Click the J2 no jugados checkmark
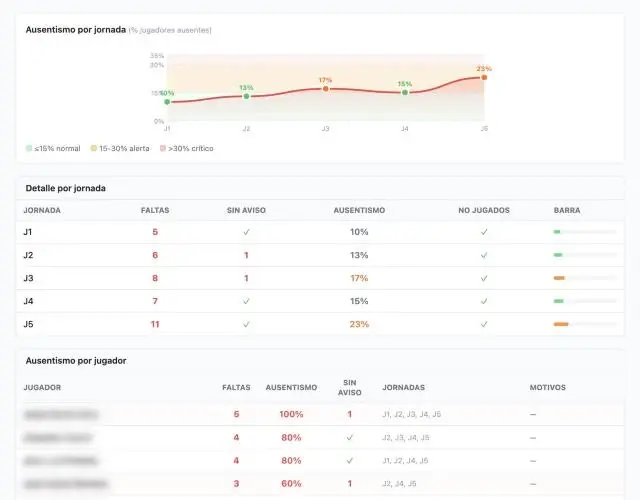 coord(484,255)
